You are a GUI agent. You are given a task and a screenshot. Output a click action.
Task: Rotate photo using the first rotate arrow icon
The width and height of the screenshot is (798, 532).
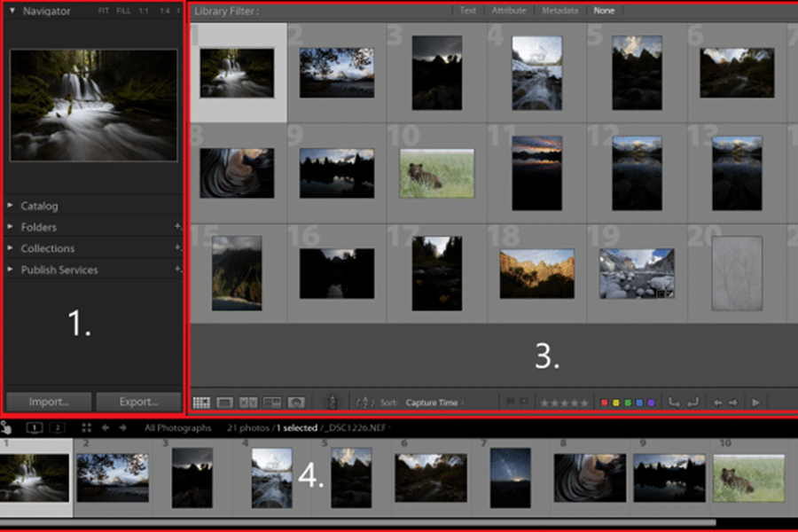point(674,403)
